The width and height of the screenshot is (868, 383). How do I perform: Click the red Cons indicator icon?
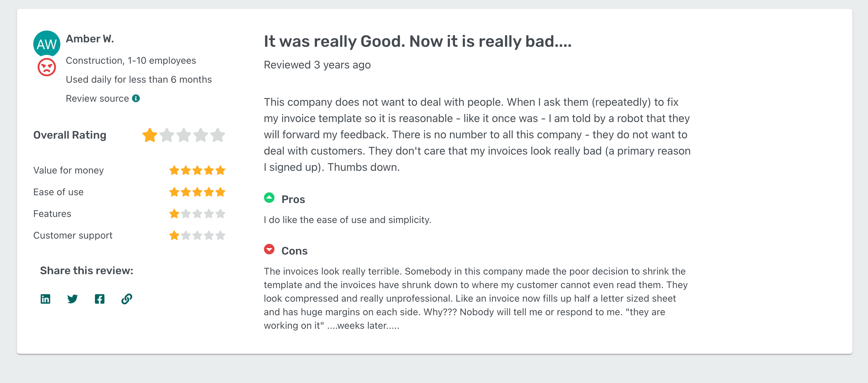(x=269, y=250)
